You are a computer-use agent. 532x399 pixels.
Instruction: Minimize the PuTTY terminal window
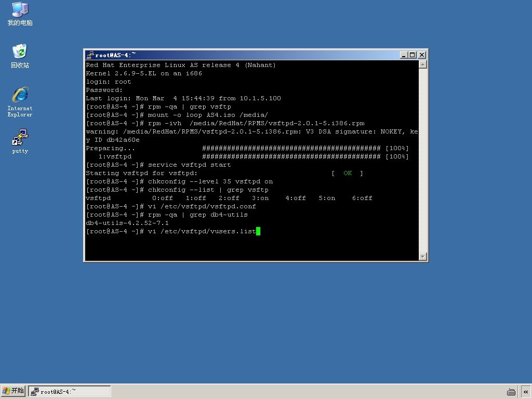coord(404,55)
